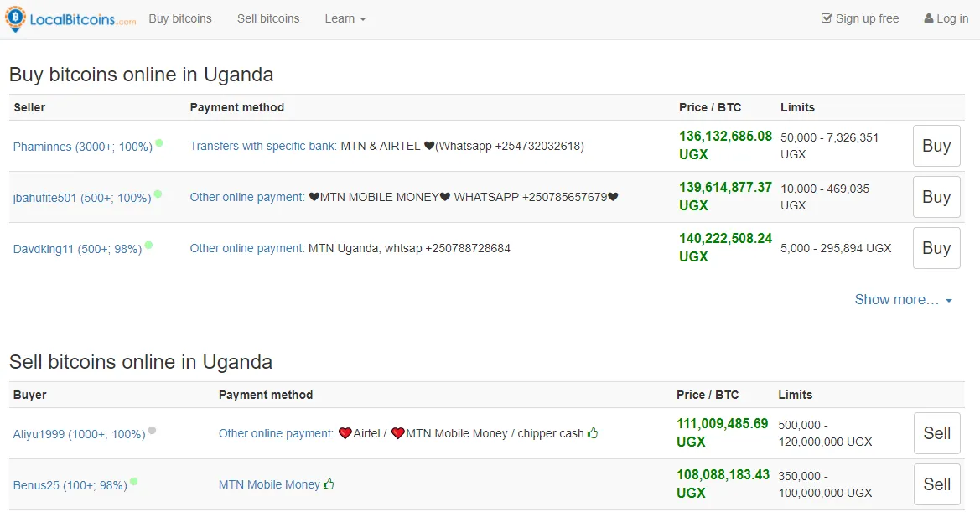Click Aliyu1999's Other online payment link

pyautogui.click(x=277, y=433)
